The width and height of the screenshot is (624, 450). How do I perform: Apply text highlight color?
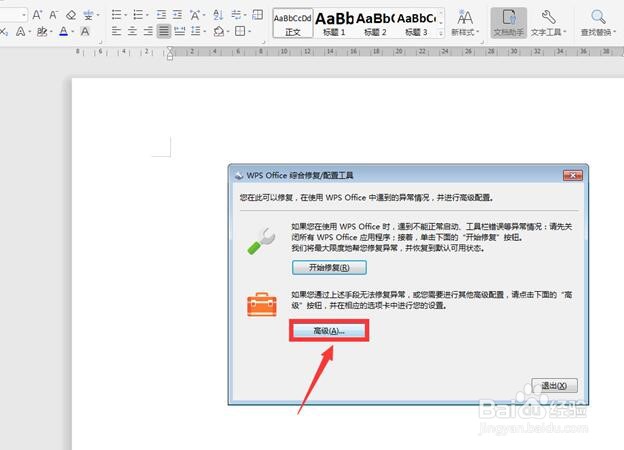[x=41, y=31]
